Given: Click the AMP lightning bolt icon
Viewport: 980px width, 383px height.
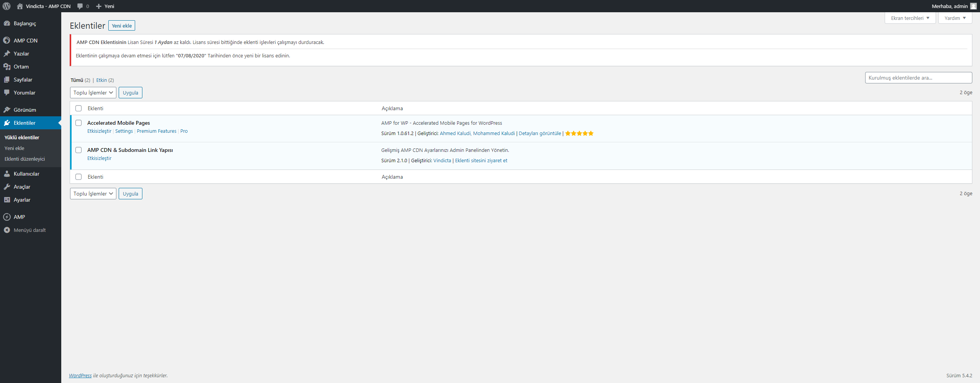Looking at the screenshot, I should (7, 217).
